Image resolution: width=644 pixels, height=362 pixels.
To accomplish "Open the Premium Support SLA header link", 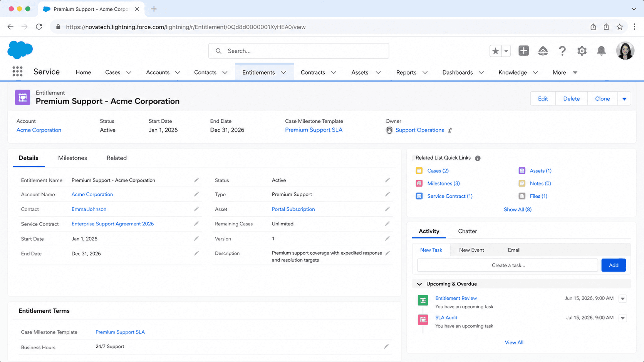I will point(314,130).
